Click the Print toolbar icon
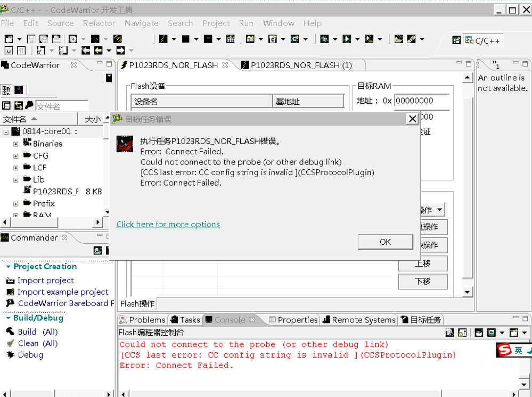Screen dimensions: 532x397 56,39
